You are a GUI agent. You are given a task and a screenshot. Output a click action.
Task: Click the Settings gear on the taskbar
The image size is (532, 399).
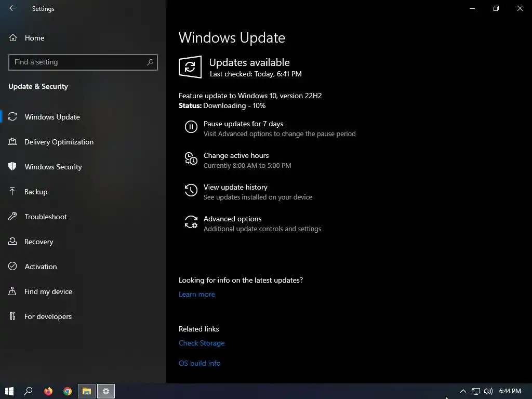tap(106, 391)
